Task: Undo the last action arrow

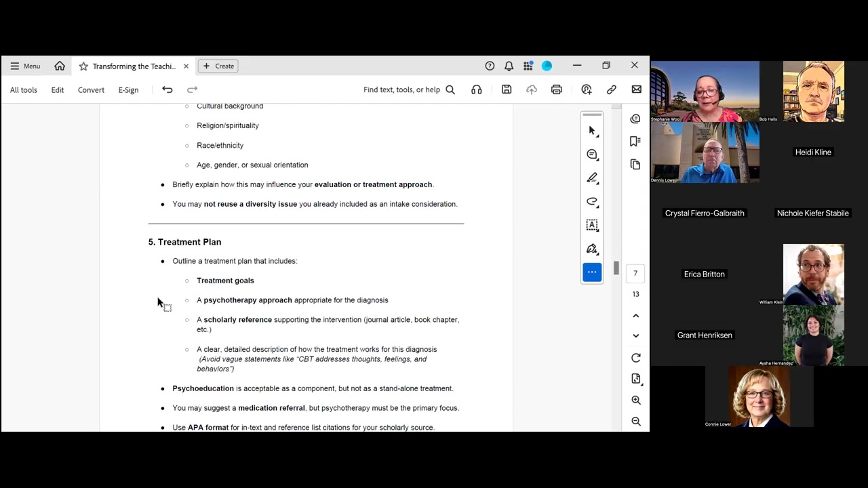Action: pyautogui.click(x=167, y=89)
